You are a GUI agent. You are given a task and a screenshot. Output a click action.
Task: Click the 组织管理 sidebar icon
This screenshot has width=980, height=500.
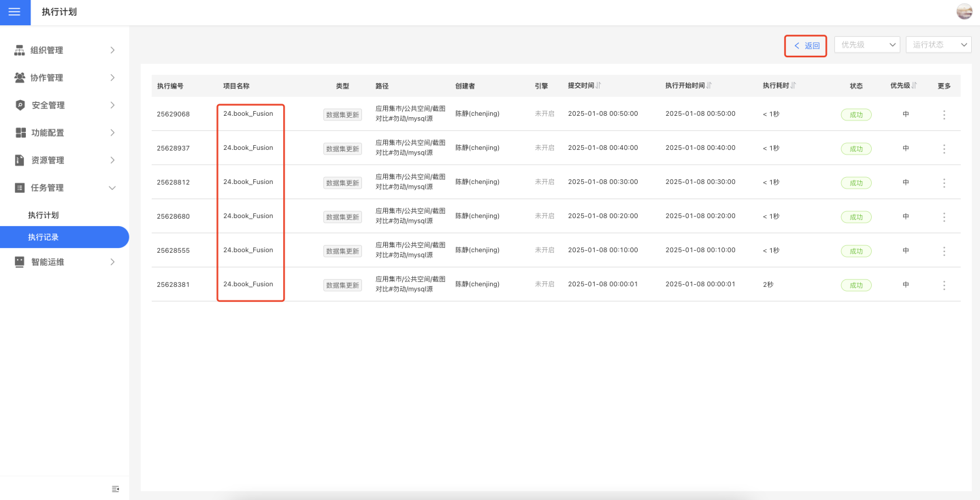tap(20, 50)
